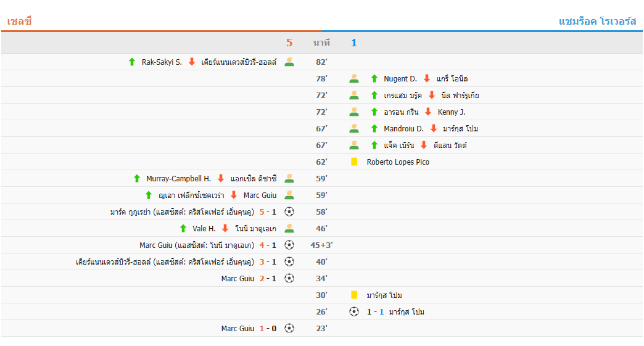644x346 pixels.
Task: Click green up arrow beside Nugent D.
Action: 374,79
